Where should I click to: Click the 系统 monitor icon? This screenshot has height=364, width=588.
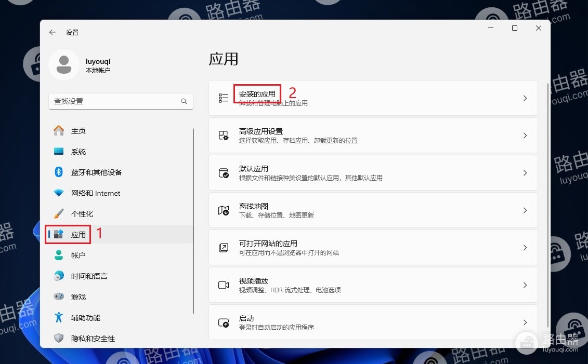[59, 151]
